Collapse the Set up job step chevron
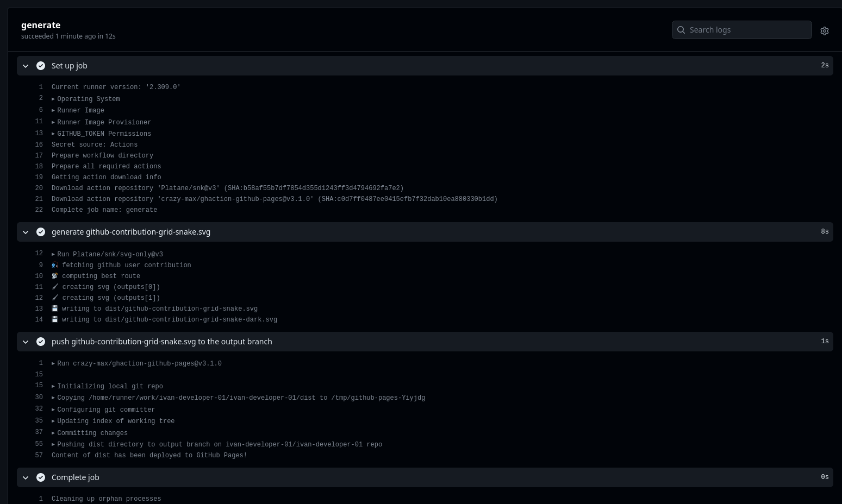 pyautogui.click(x=26, y=66)
